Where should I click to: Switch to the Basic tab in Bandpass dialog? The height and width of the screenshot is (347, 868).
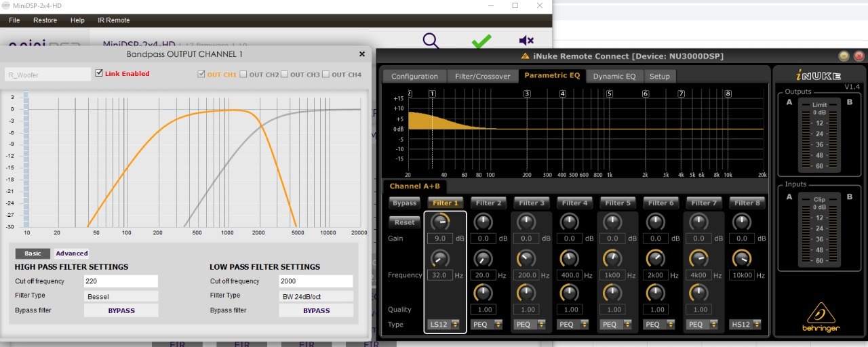coord(33,253)
